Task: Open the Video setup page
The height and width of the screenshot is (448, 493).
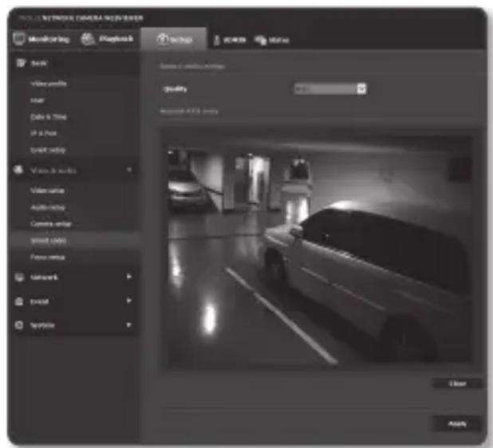Action: [48, 191]
